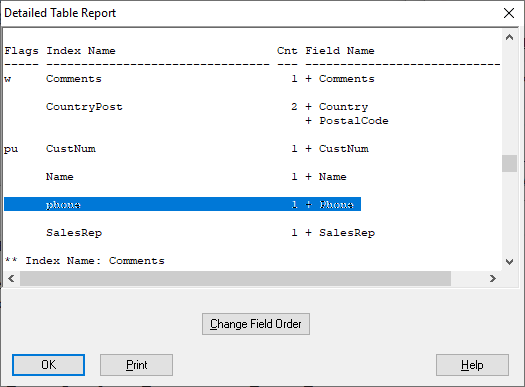Click the CustNum field name entry
The height and width of the screenshot is (387, 525).
(x=344, y=149)
